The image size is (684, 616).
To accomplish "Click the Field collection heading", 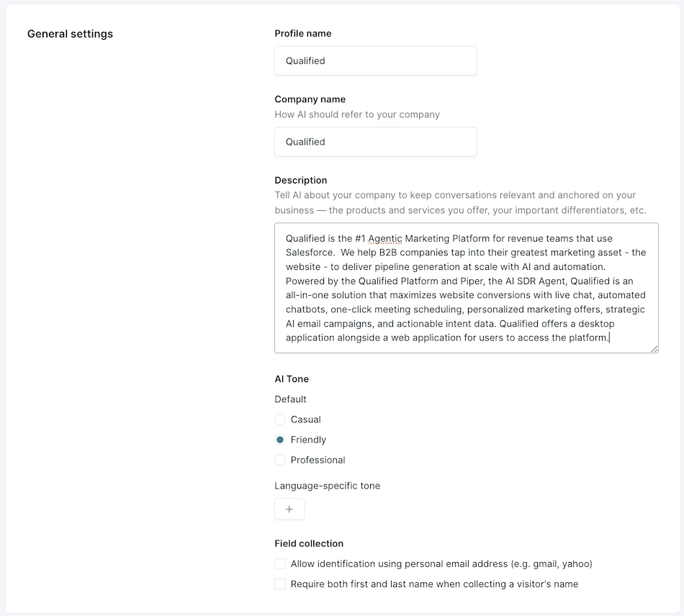I will coord(309,543).
